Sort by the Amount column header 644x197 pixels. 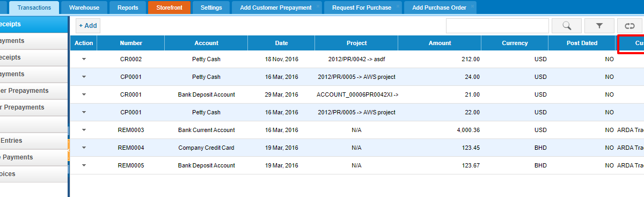pyautogui.click(x=440, y=43)
